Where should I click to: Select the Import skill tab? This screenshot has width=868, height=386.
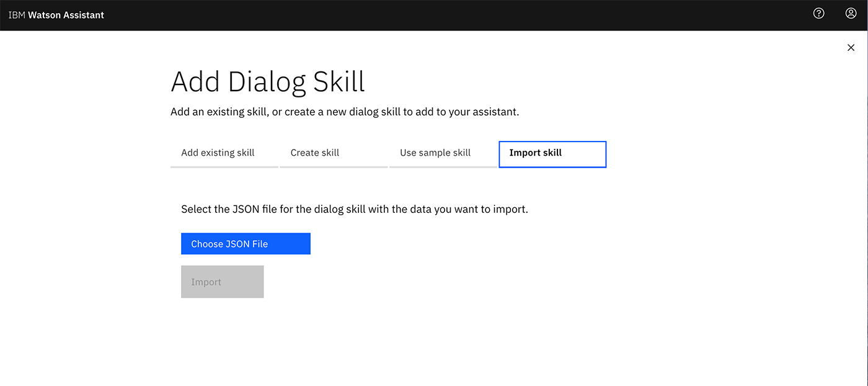click(552, 155)
